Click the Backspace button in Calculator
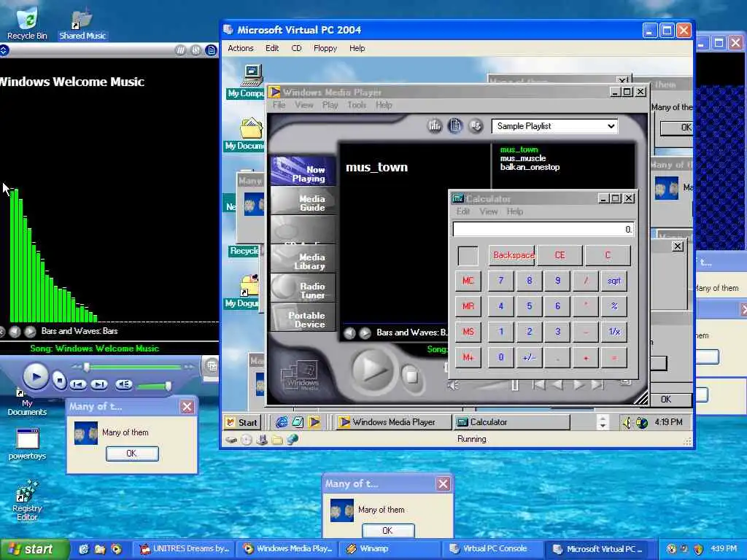The image size is (747, 560). [x=512, y=255]
